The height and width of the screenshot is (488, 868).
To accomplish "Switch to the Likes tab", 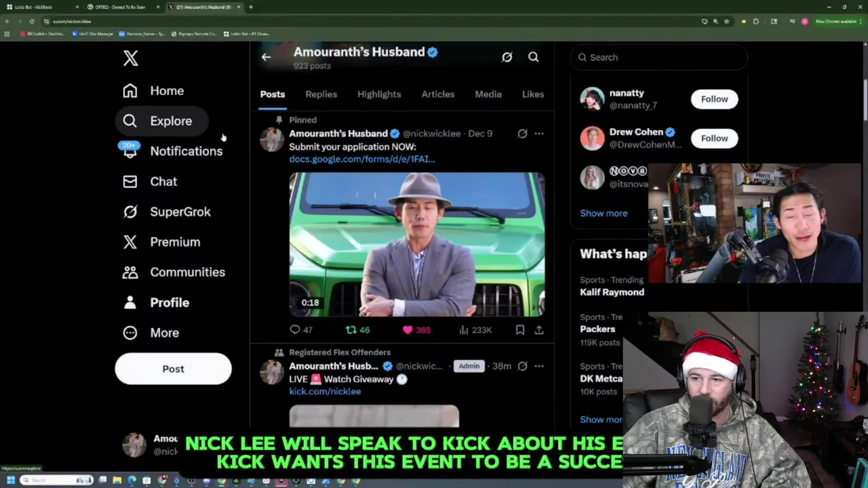I will click(x=533, y=94).
